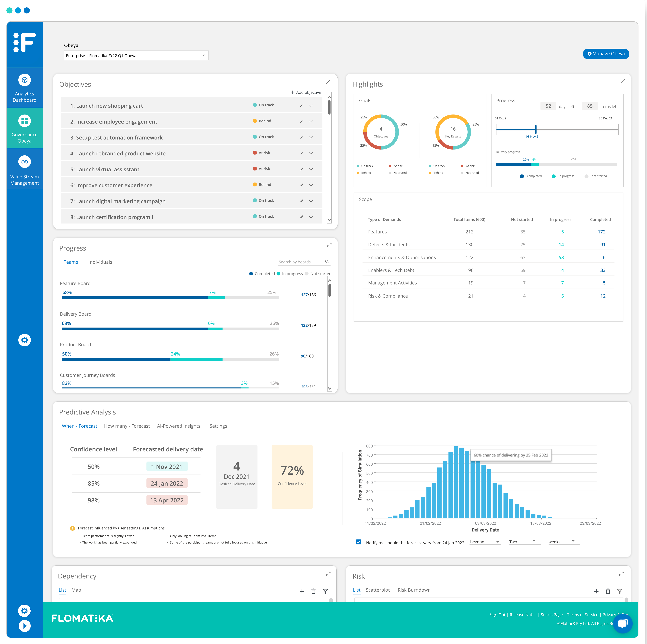Open the AI-Powered insights tab
The image size is (647, 644).
(179, 426)
